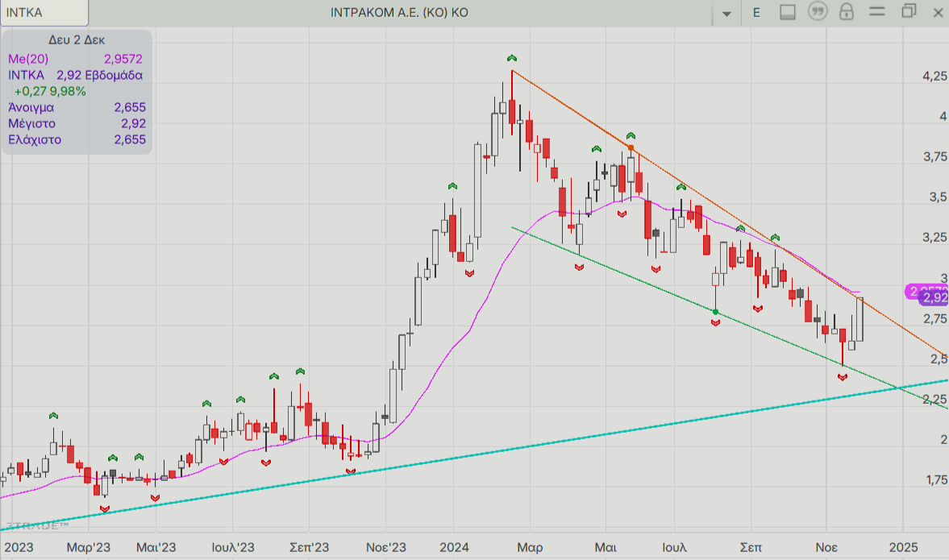The image size is (949, 560).
Task: Open the two-line menu icon
Action: point(877,11)
